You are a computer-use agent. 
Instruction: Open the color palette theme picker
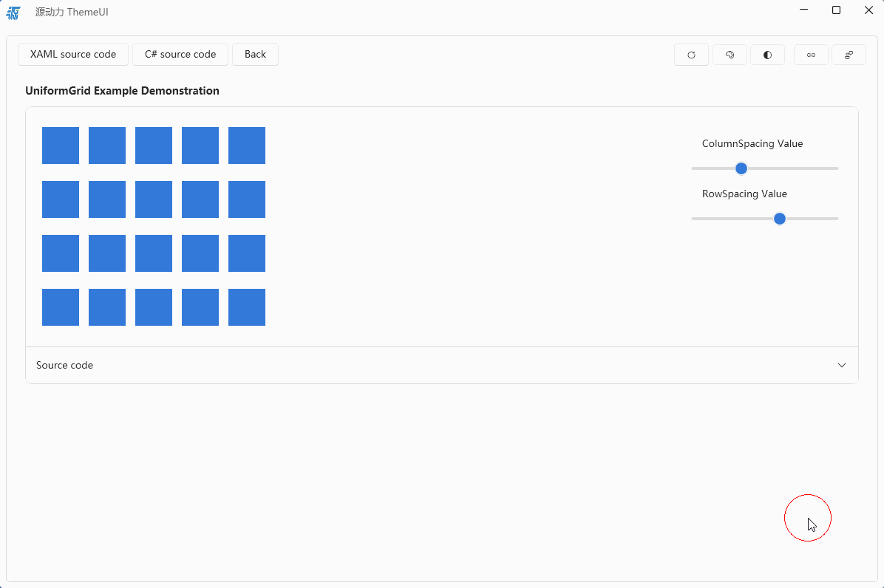coord(730,55)
